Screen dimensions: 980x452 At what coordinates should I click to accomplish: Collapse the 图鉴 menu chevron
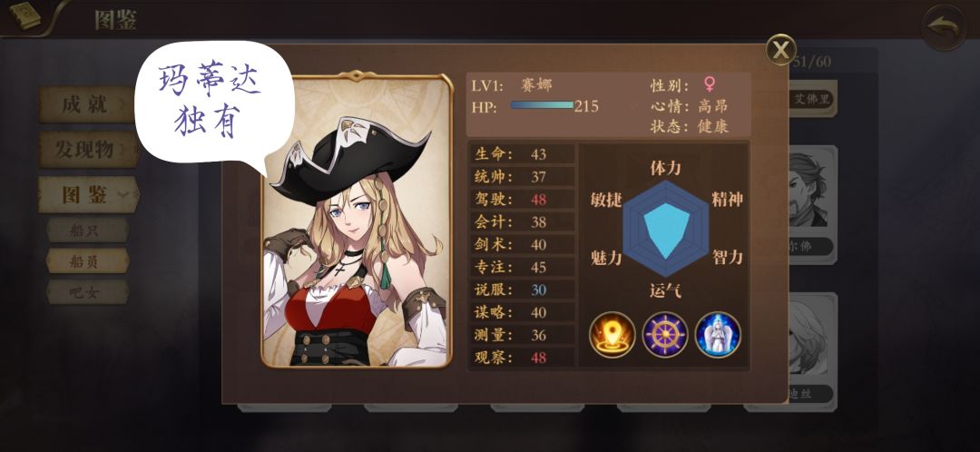point(123,195)
